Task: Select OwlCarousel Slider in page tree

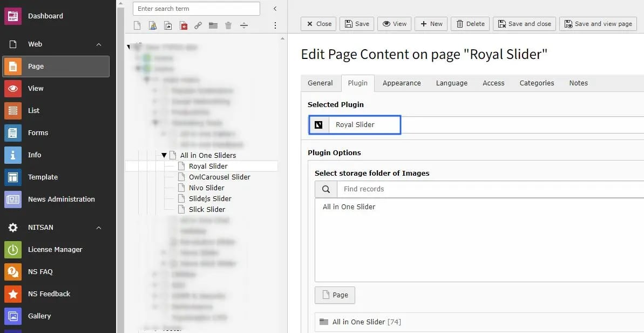Action: tap(219, 177)
